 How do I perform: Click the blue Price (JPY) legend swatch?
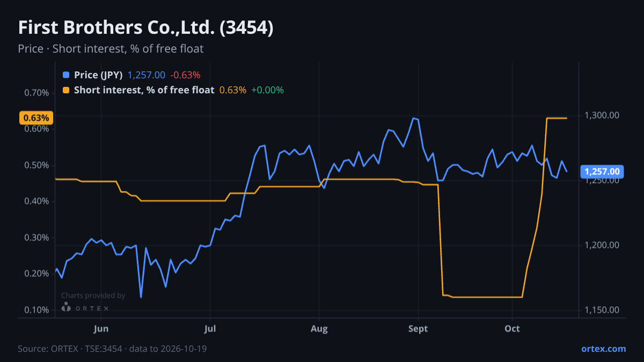[67, 75]
